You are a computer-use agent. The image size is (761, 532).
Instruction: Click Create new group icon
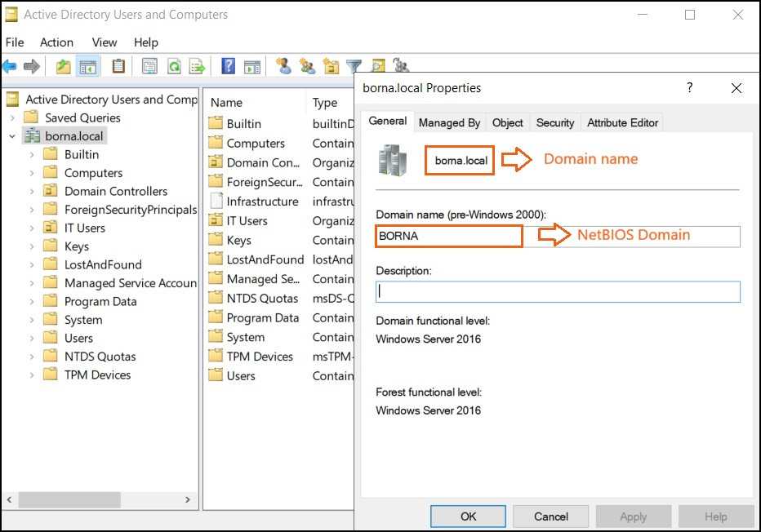307,65
